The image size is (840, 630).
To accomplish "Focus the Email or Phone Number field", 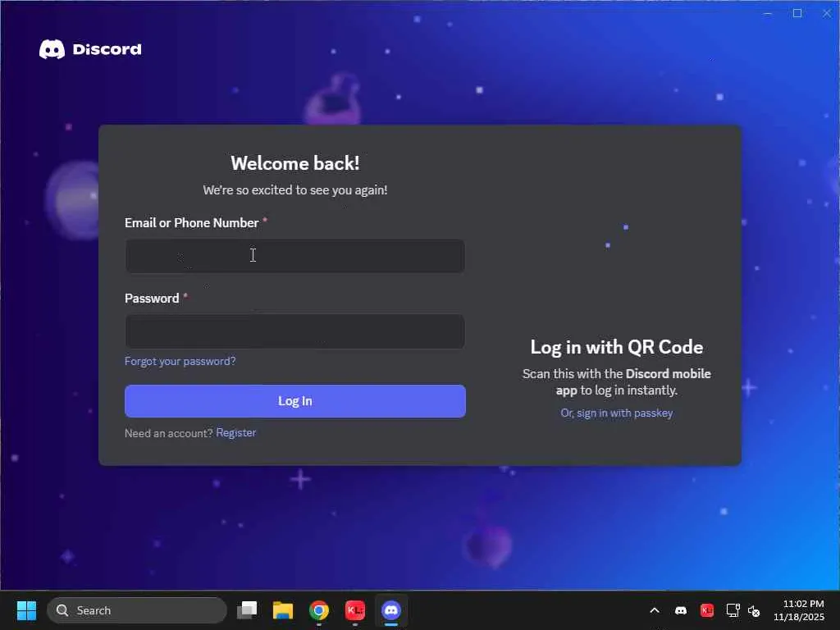I will (294, 256).
